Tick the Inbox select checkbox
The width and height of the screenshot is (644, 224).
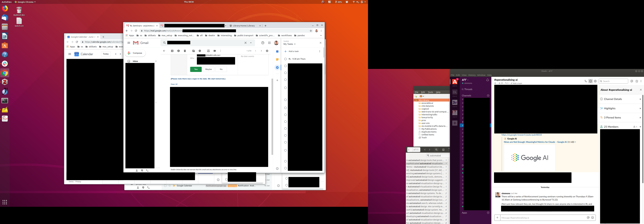[x=129, y=61]
